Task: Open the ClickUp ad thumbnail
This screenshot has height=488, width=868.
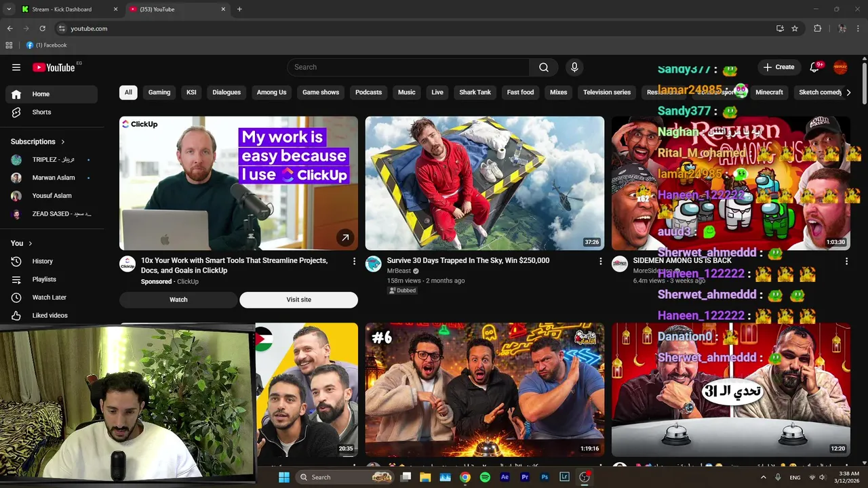Action: click(x=239, y=183)
